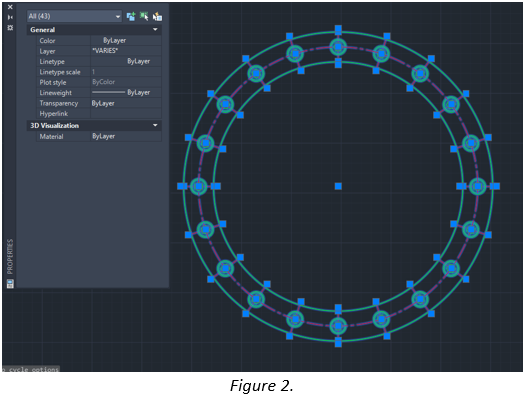The height and width of the screenshot is (398, 524).
Task: Click the bottommost grip of outer circle
Action: 338,344
